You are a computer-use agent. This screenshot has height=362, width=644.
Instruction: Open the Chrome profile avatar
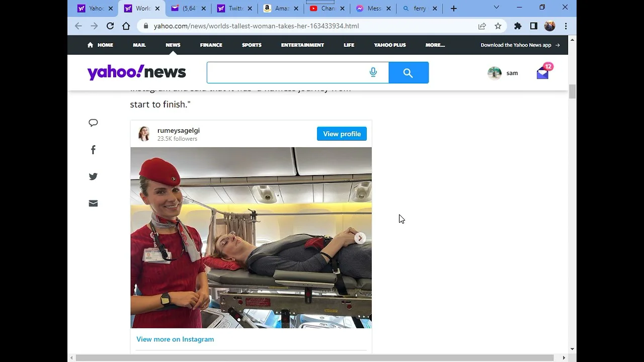tap(550, 26)
